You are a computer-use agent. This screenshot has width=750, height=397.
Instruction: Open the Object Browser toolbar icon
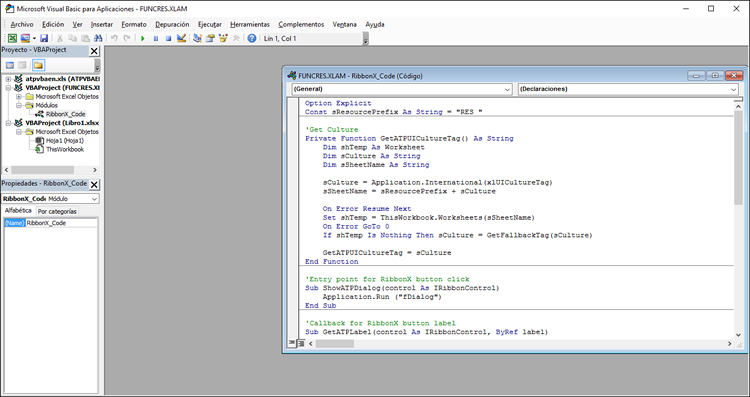(223, 38)
